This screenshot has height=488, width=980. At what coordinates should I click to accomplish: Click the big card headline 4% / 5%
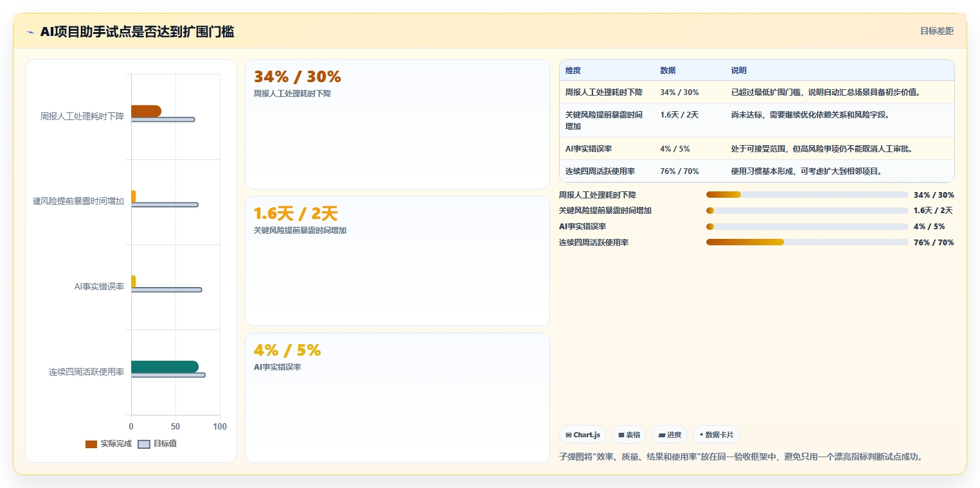point(287,350)
